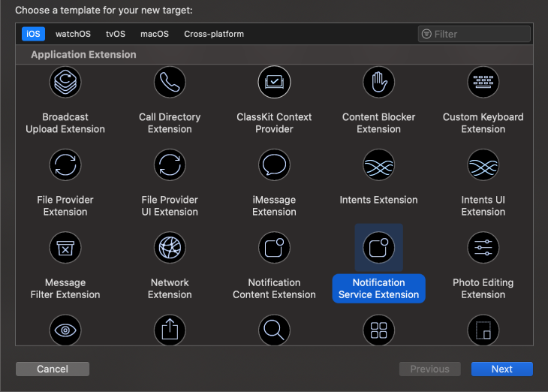Click the "iMessage Extension" label
The width and height of the screenshot is (548, 392).
(x=274, y=206)
